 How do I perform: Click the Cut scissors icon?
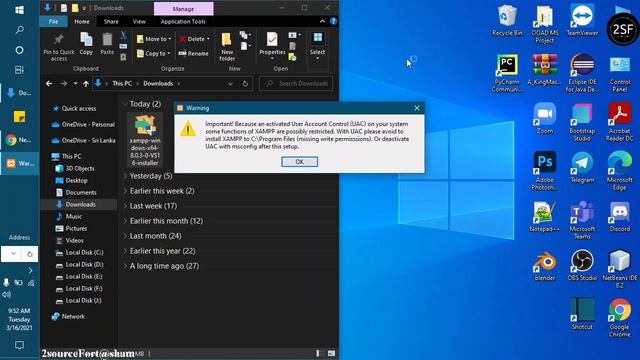(x=123, y=36)
